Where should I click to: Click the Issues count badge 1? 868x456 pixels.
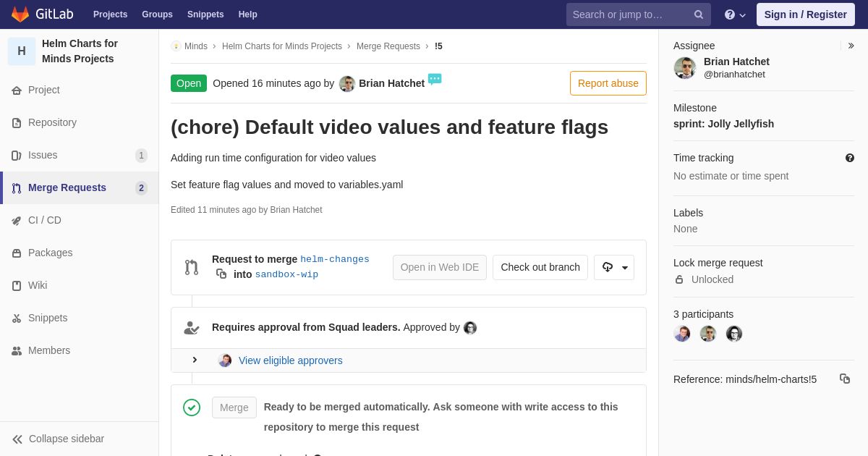point(141,156)
